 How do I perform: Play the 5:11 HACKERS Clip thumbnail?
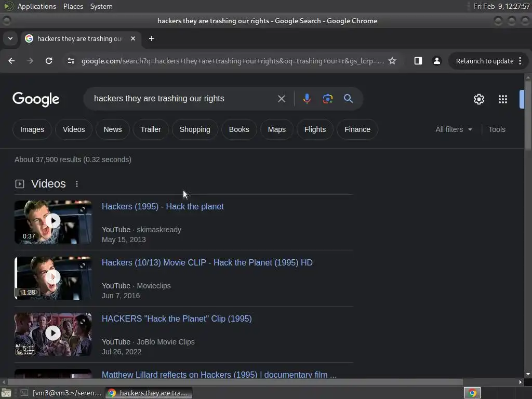point(53,334)
